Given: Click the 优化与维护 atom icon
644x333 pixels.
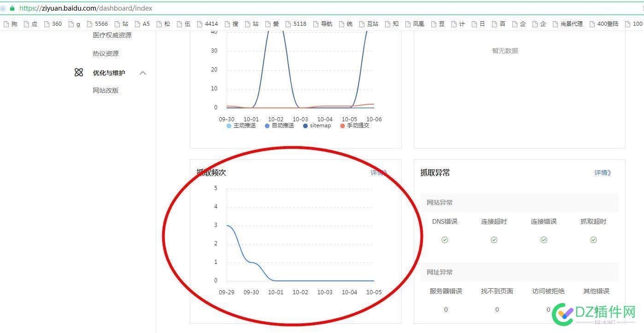Looking at the screenshot, I should 79,72.
